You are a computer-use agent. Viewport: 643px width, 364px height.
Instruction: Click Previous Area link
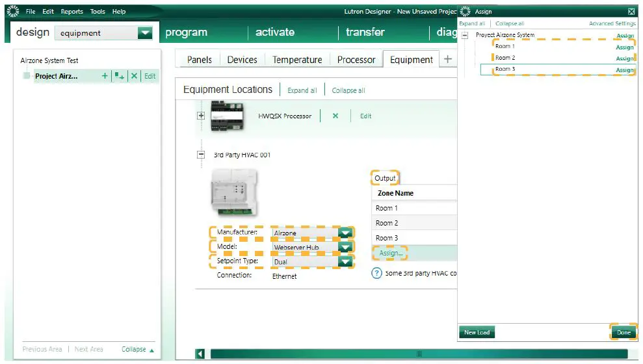(x=42, y=349)
